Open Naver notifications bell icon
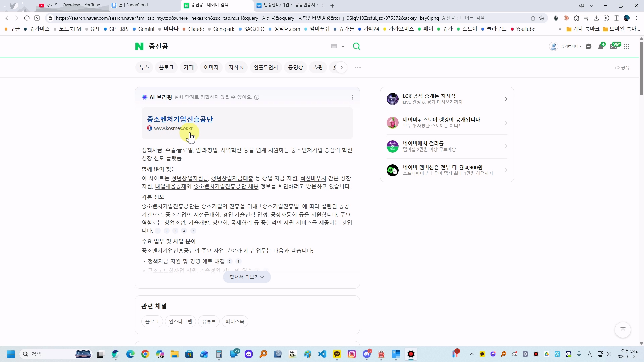 601,47
